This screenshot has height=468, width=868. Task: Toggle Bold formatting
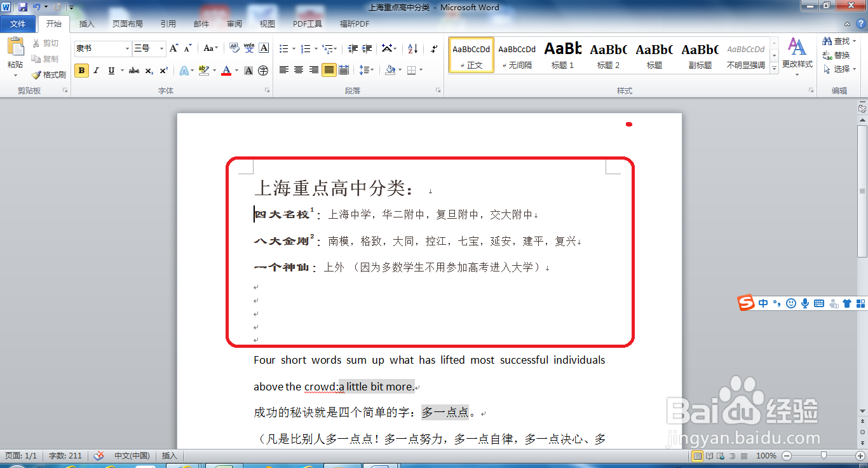[81, 71]
